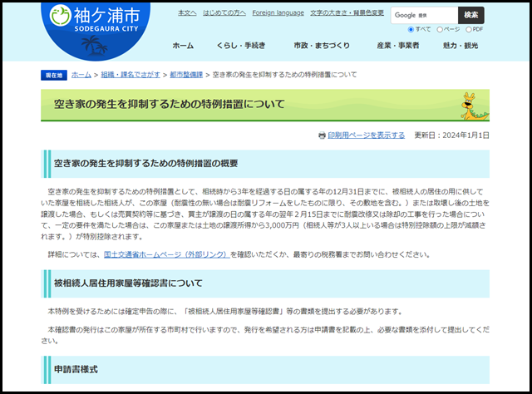This screenshot has height=394, width=532.
Task: Click the kangaroo mascot in title banner
Action: pos(475,106)
